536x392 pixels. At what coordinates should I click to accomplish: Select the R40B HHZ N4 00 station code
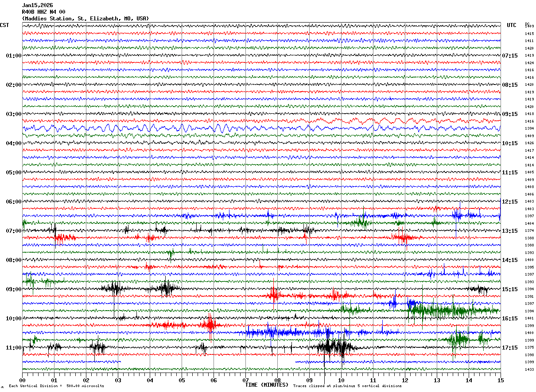43,12
